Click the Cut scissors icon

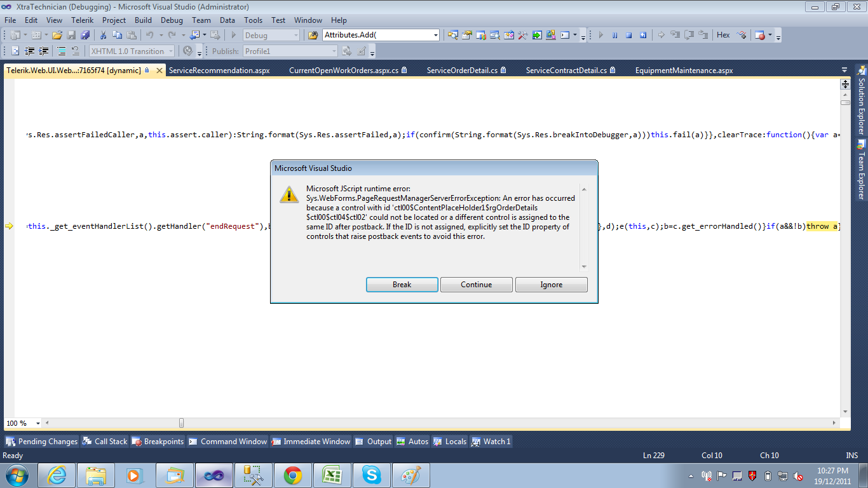tap(103, 36)
